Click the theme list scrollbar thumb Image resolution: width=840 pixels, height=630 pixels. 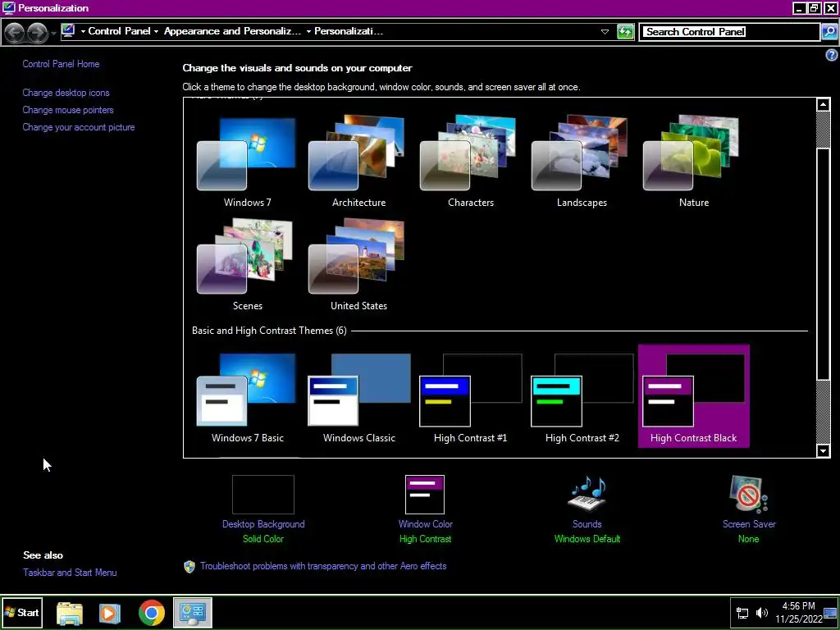pos(824,265)
